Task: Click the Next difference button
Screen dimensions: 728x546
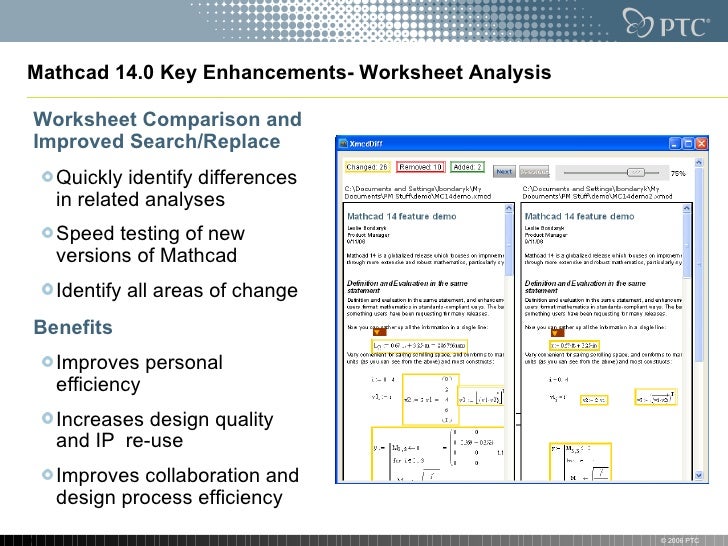Action: point(504,171)
